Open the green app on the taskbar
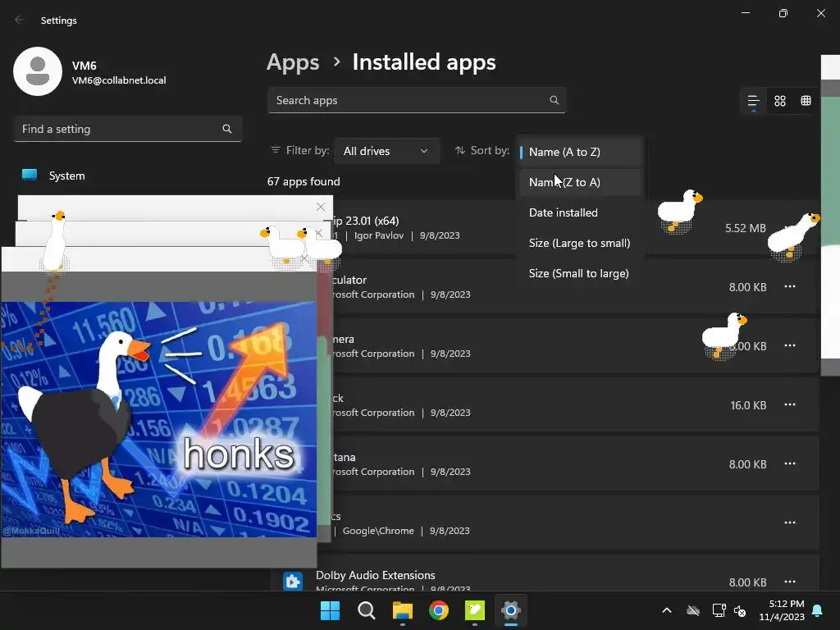The width and height of the screenshot is (840, 630). (x=475, y=610)
